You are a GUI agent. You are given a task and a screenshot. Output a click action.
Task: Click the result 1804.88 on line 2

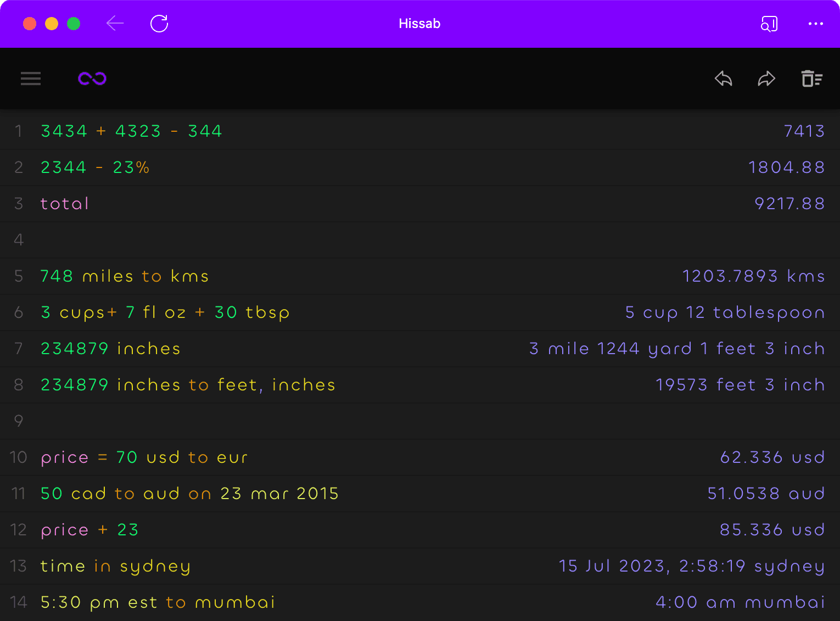point(786,167)
